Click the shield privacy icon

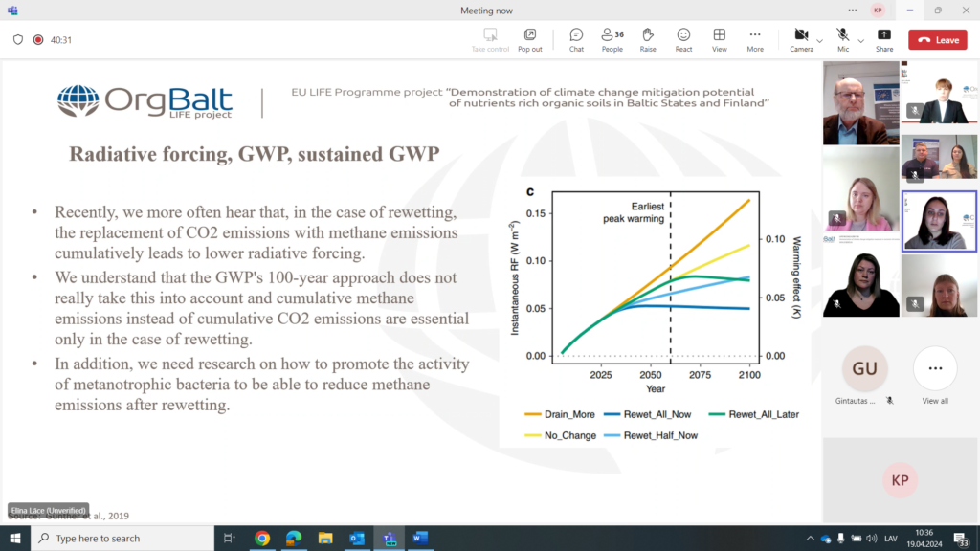click(18, 40)
